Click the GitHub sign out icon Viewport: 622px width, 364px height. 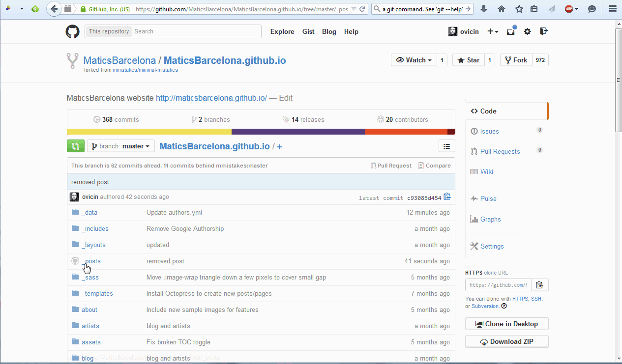543,31
